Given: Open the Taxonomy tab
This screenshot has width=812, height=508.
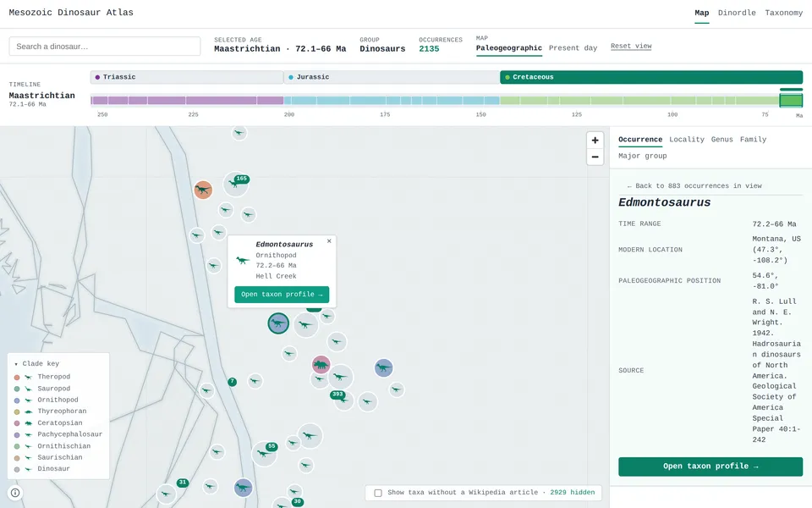Looking at the screenshot, I should click(x=783, y=13).
